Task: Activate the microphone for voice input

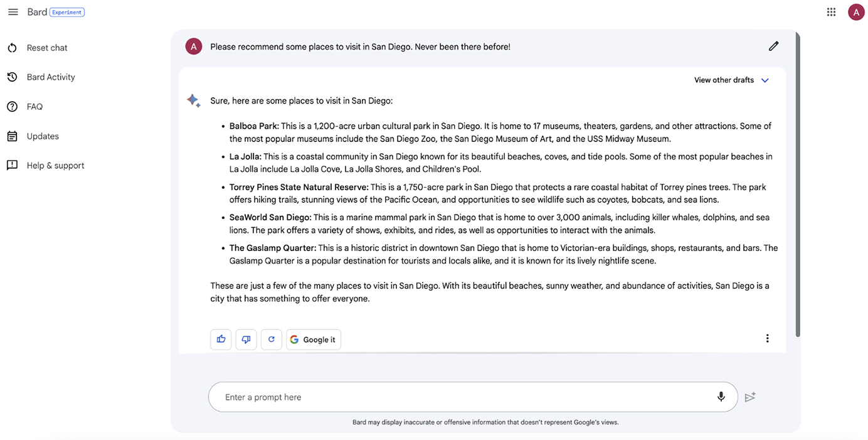Action: (x=721, y=397)
